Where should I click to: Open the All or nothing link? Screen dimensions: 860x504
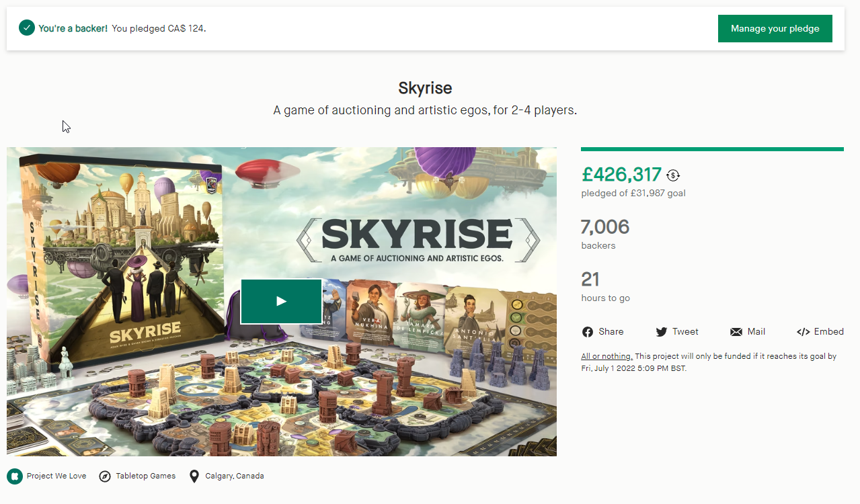607,356
